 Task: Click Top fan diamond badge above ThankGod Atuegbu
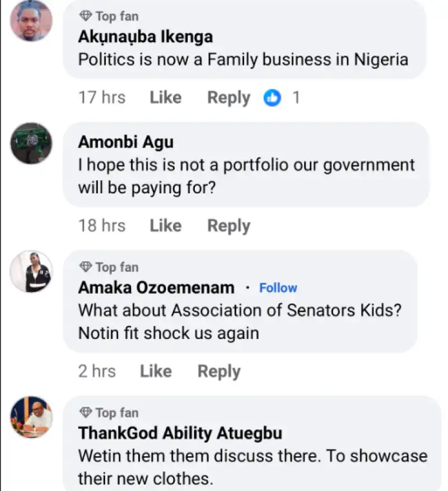(x=86, y=413)
